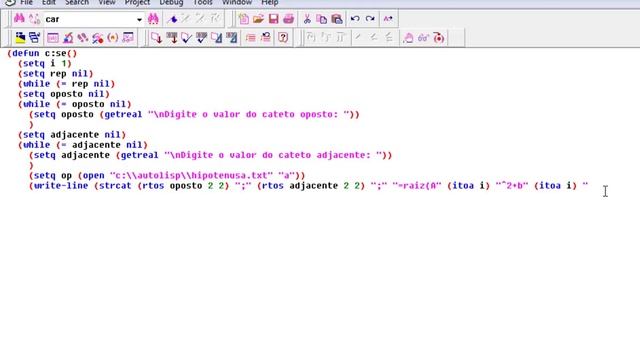
Task: Click the Trace footprints icon
Action: pos(83,38)
